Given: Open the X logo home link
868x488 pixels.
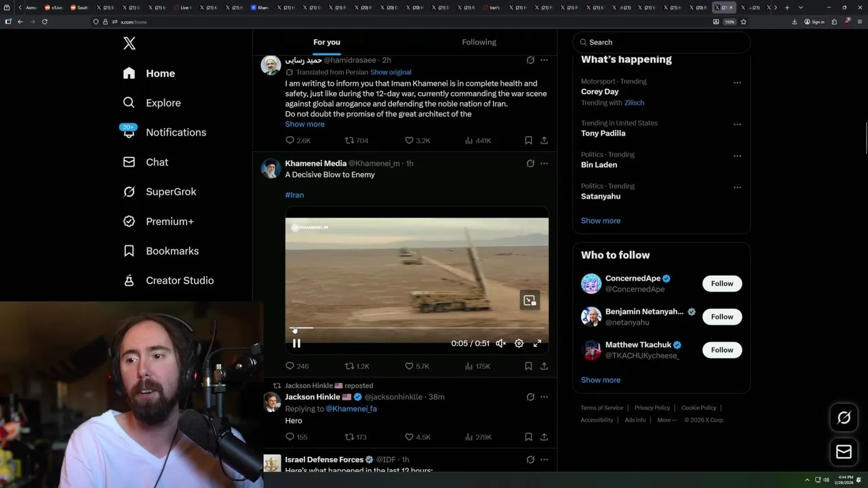Looking at the screenshot, I should coord(130,43).
